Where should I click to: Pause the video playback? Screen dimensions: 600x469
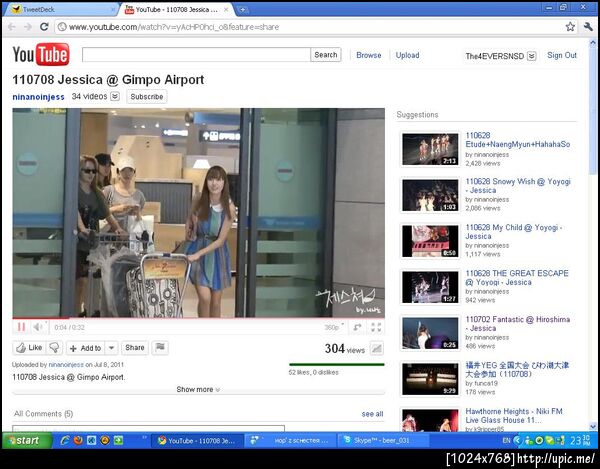tap(21, 327)
